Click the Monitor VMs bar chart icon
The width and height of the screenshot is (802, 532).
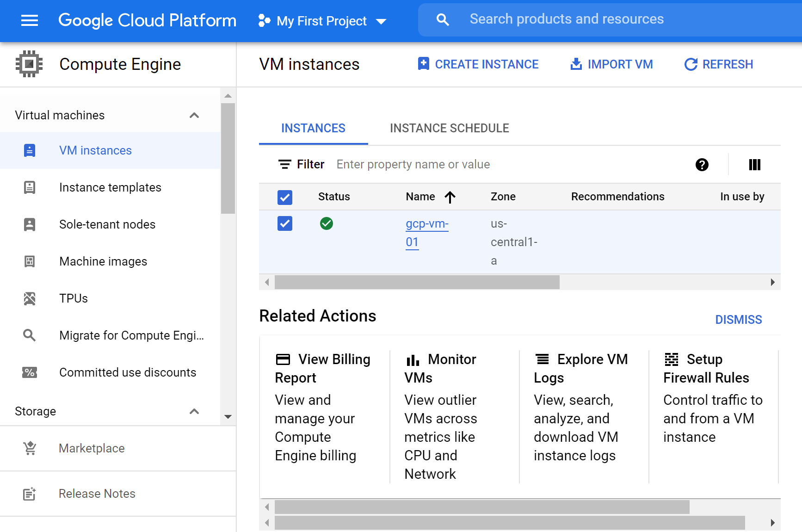point(413,360)
